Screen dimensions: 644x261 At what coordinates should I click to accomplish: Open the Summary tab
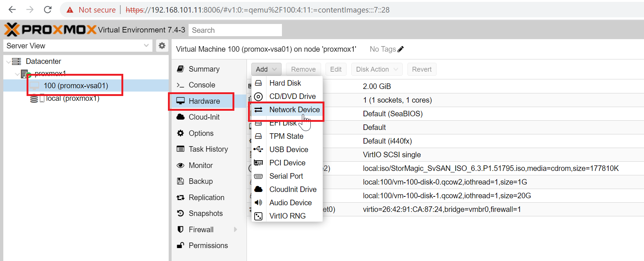(209, 69)
